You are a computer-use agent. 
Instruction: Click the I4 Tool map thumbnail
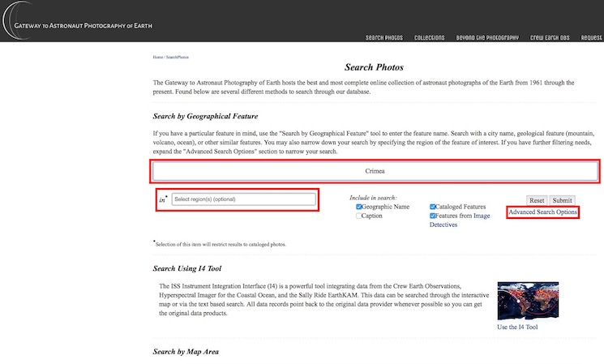(x=528, y=301)
